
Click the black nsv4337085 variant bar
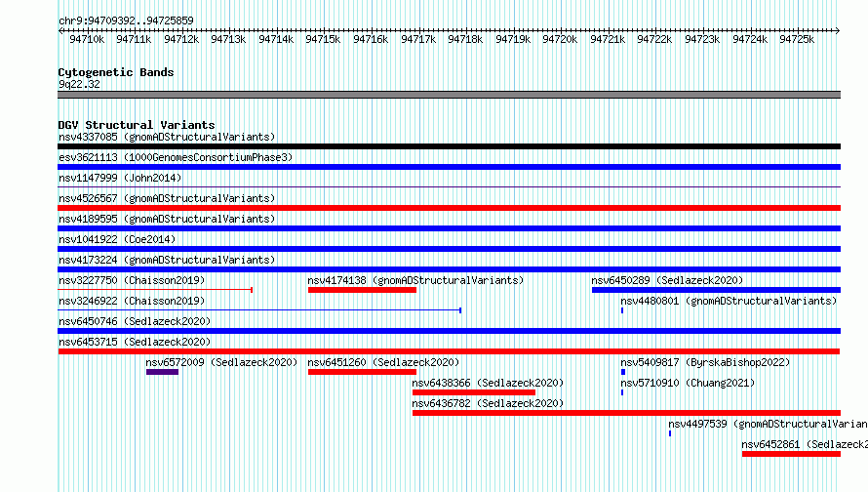pos(449,146)
